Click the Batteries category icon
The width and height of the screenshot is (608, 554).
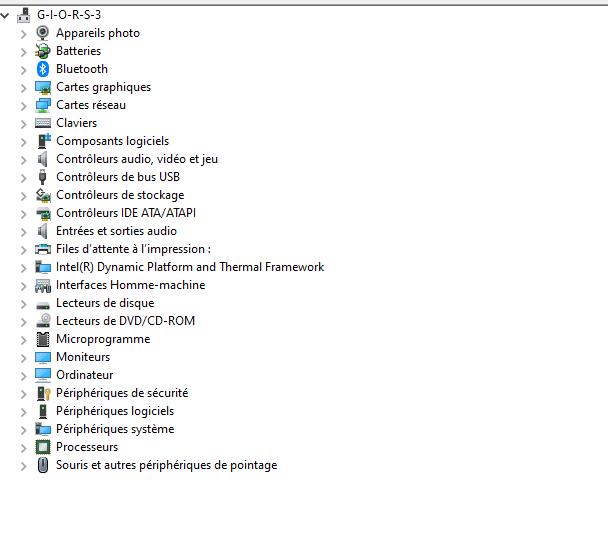tap(43, 51)
